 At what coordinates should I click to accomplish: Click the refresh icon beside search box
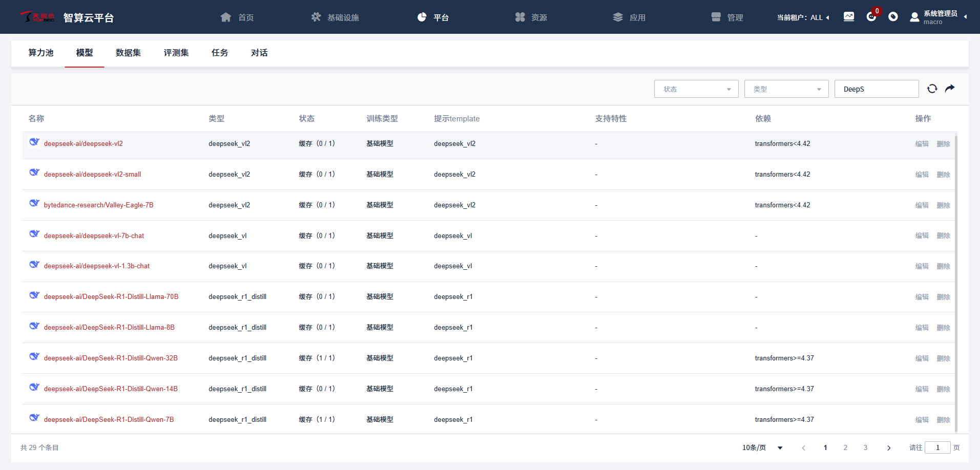pyautogui.click(x=932, y=89)
